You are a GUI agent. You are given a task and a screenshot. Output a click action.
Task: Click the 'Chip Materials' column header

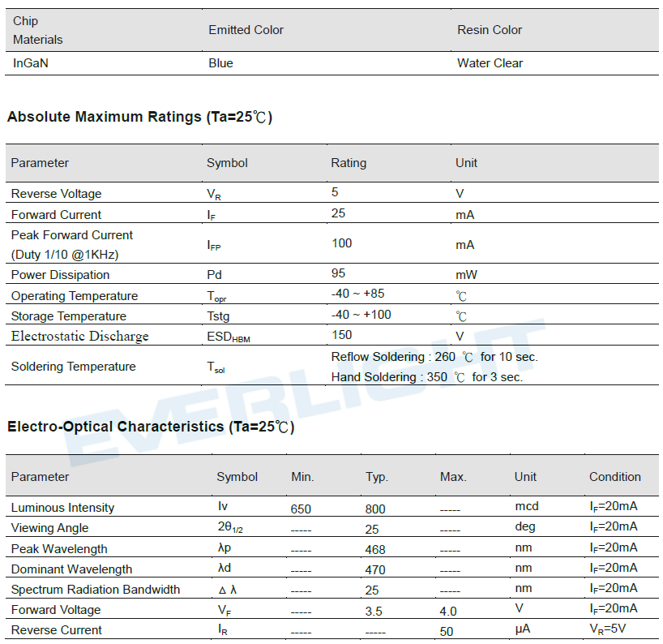(37, 30)
